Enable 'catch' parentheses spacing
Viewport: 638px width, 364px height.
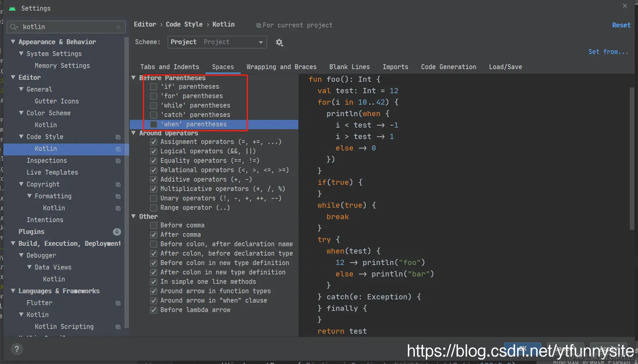pyautogui.click(x=153, y=115)
